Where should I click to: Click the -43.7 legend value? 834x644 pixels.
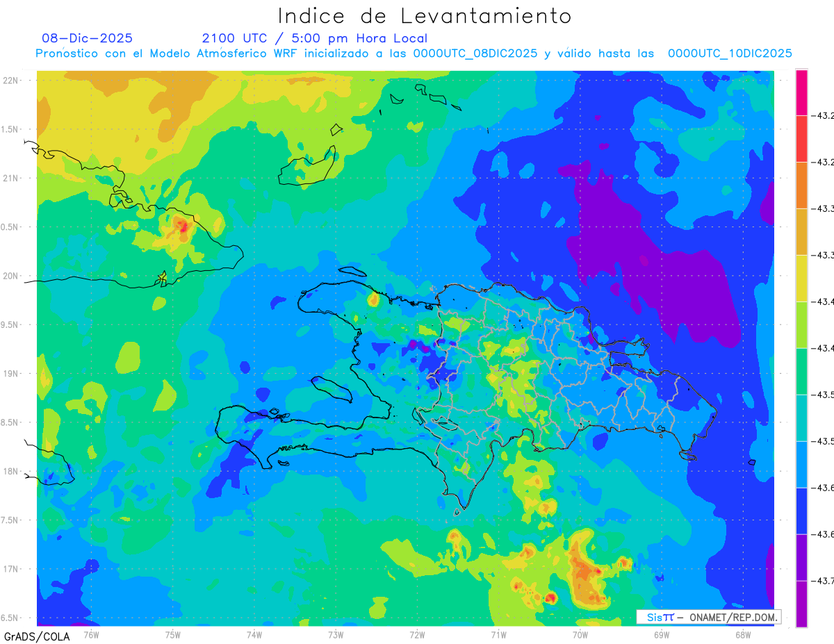[x=824, y=580]
